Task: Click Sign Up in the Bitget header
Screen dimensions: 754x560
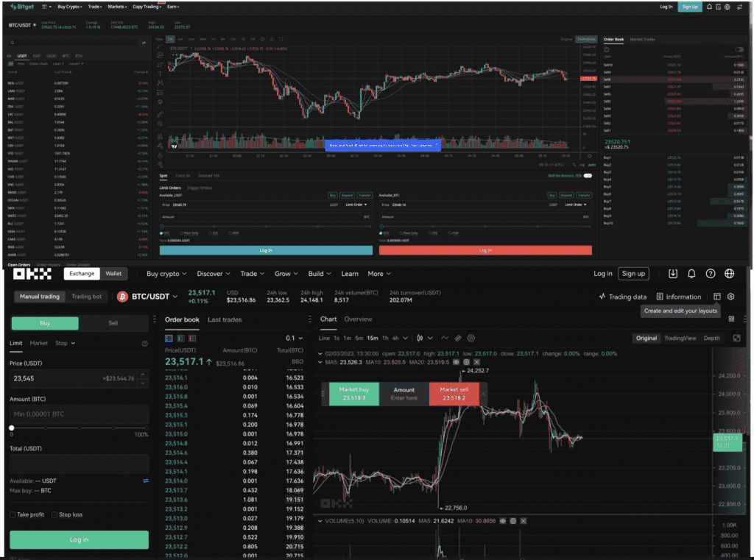Action: 690,7
